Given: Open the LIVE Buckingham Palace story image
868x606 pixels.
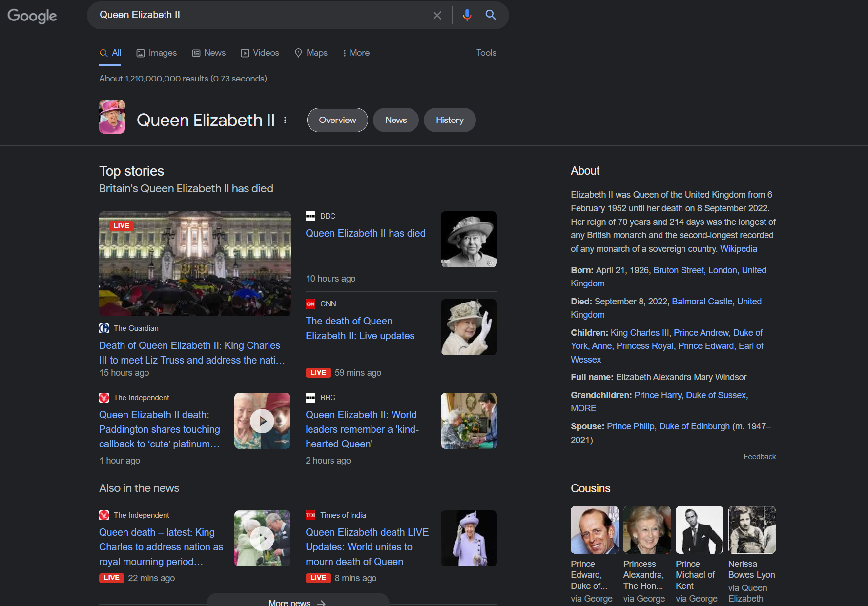Looking at the screenshot, I should click(x=195, y=263).
